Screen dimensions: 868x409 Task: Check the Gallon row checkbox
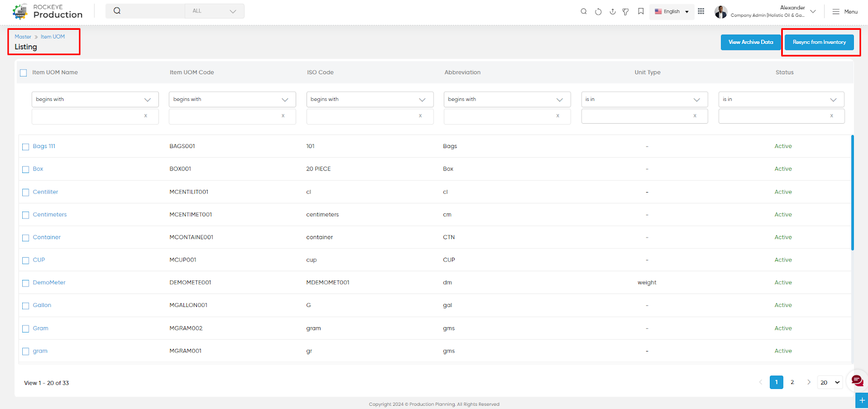click(x=25, y=306)
